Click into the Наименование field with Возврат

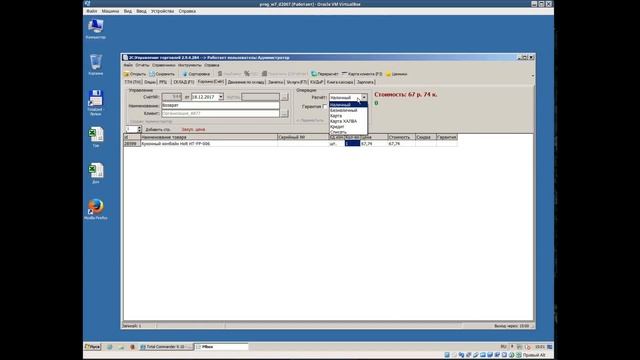[220, 105]
